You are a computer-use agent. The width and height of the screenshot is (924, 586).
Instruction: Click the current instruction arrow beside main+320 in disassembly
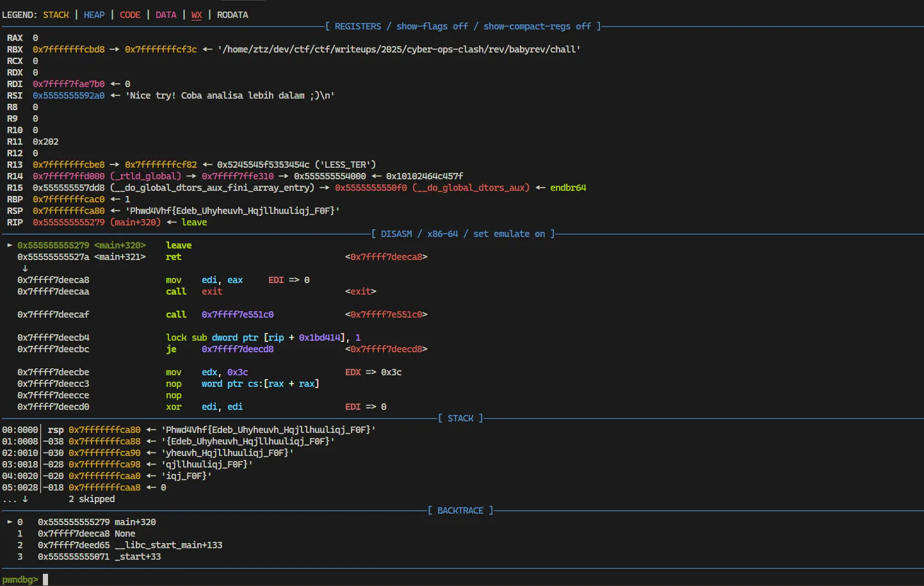[x=10, y=245]
